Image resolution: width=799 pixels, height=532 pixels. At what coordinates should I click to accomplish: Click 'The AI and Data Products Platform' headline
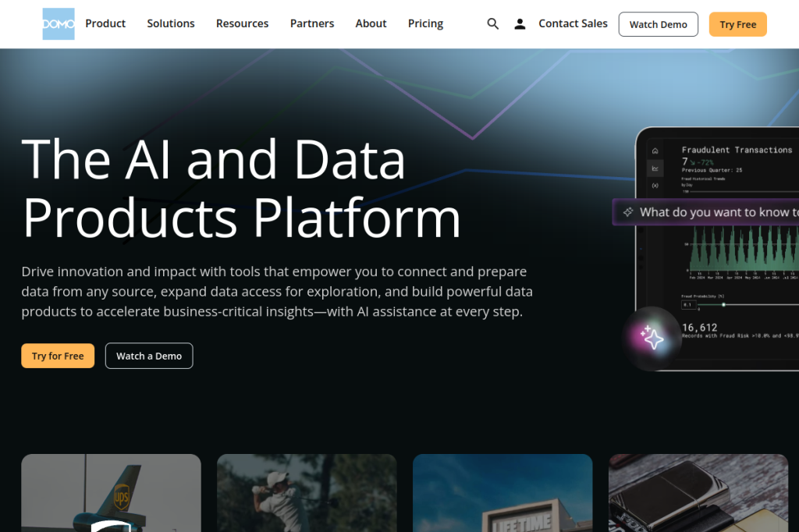coord(241,189)
